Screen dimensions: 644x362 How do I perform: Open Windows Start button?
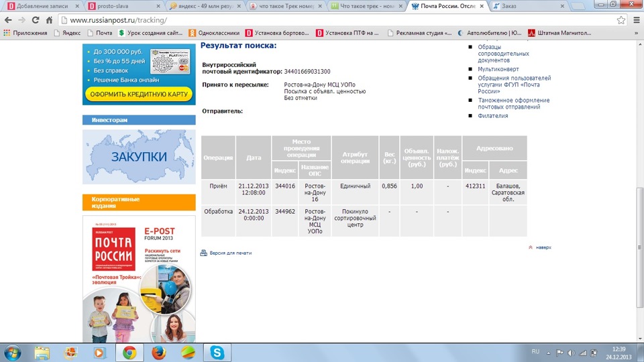(12, 353)
